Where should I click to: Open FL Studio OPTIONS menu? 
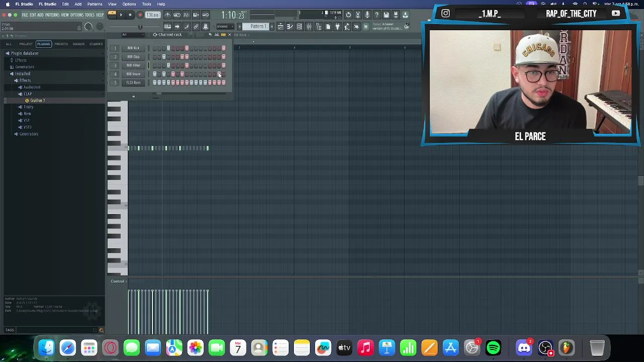click(x=77, y=15)
